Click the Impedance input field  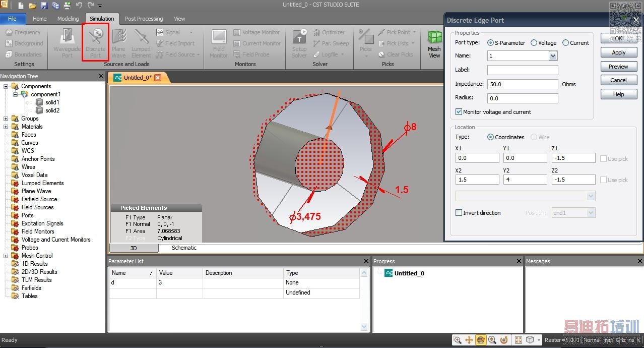click(x=522, y=84)
